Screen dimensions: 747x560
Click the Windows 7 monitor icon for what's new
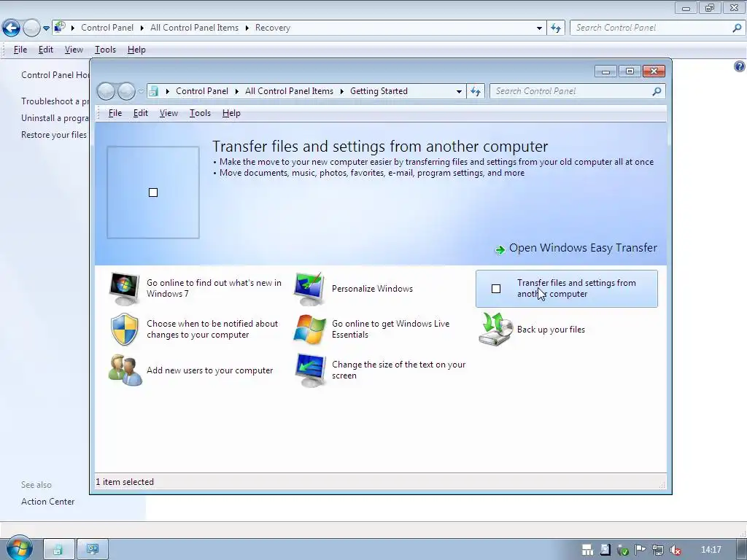point(124,289)
